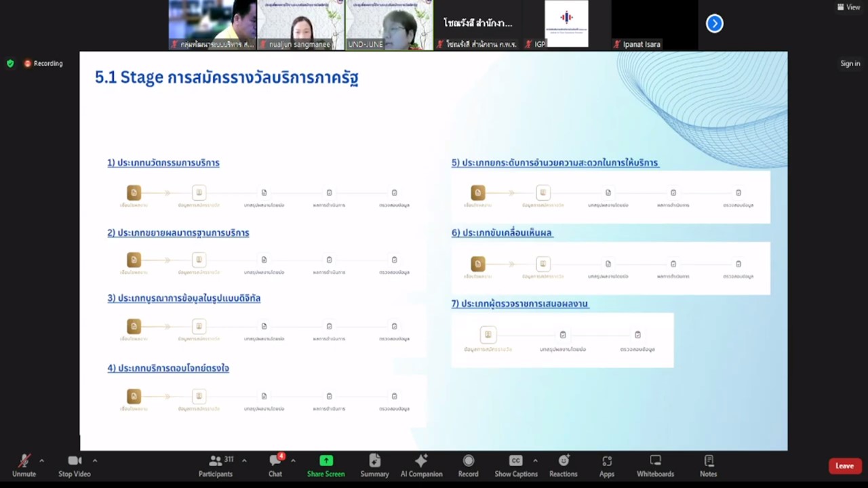Screen dimensions: 868x488
Task: Click Sign in at top right
Action: point(850,64)
